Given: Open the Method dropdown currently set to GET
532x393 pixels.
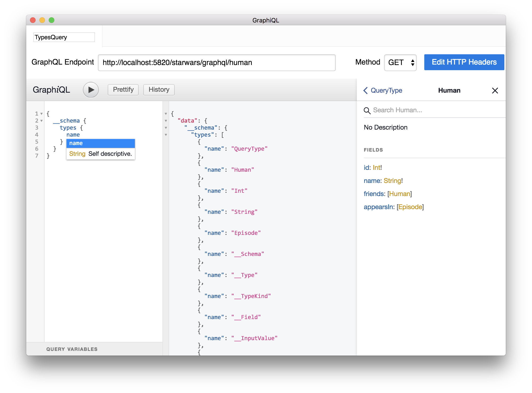Looking at the screenshot, I should coord(400,62).
